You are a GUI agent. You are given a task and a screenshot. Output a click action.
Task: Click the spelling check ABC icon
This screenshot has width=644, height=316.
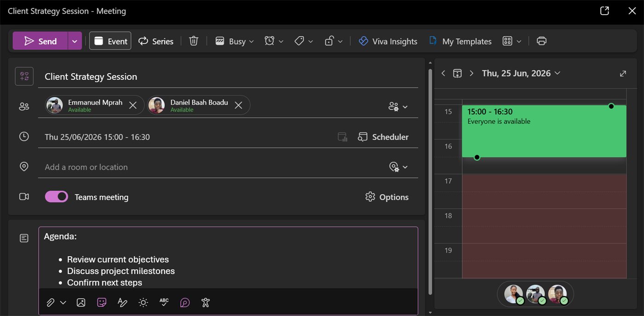click(x=164, y=303)
